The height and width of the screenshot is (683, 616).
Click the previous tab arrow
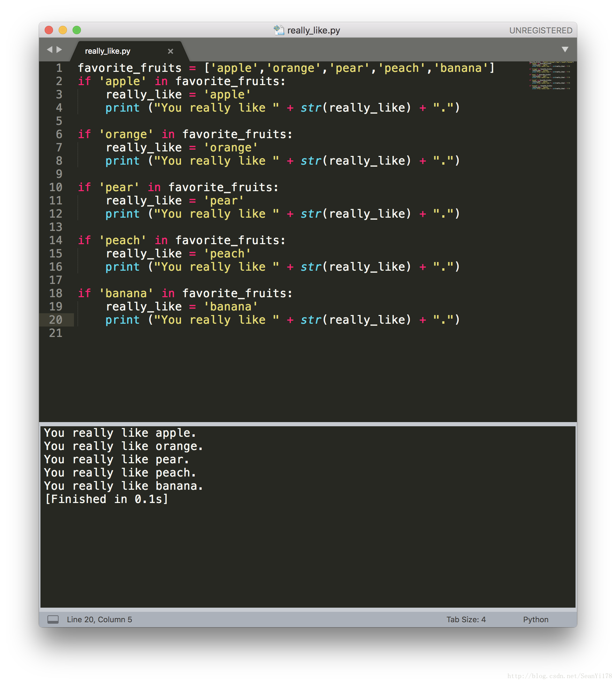point(50,50)
